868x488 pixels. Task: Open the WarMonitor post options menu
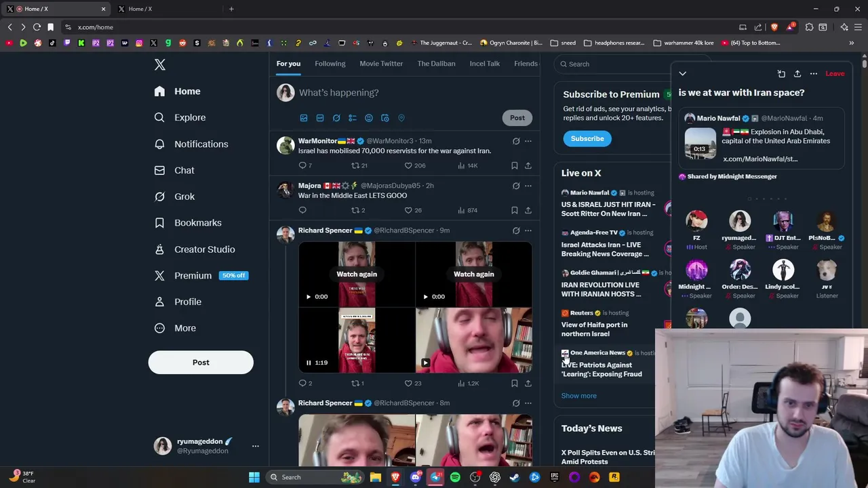pyautogui.click(x=528, y=141)
